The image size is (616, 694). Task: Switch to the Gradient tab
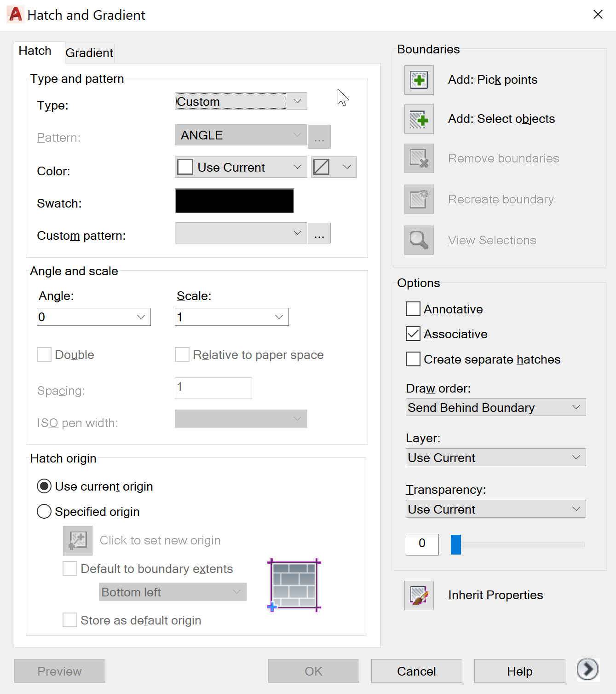(x=89, y=53)
